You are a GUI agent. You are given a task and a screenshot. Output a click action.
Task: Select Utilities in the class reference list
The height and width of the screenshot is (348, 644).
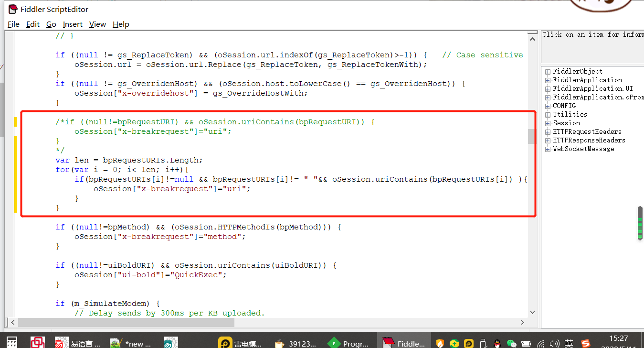(570, 114)
